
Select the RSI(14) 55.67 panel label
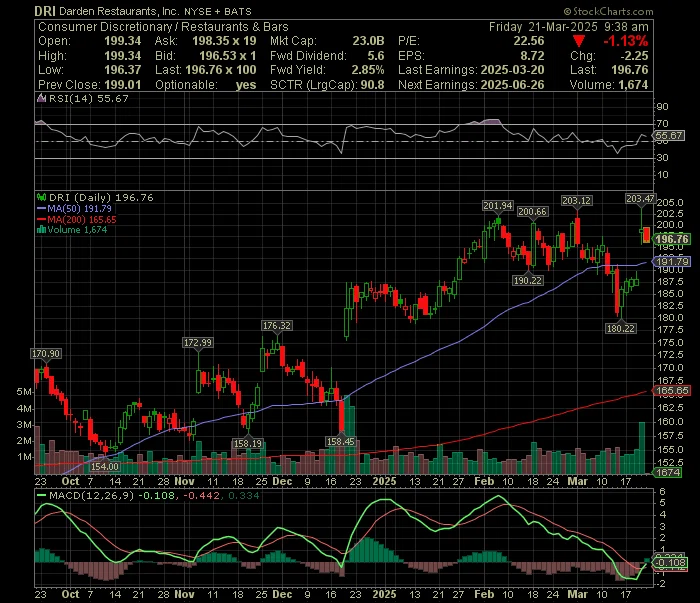point(88,99)
